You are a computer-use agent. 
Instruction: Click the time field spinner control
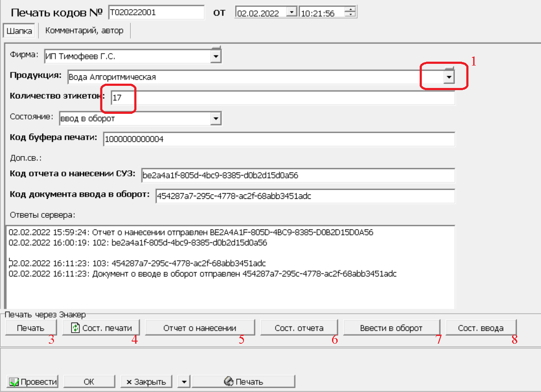[352, 13]
